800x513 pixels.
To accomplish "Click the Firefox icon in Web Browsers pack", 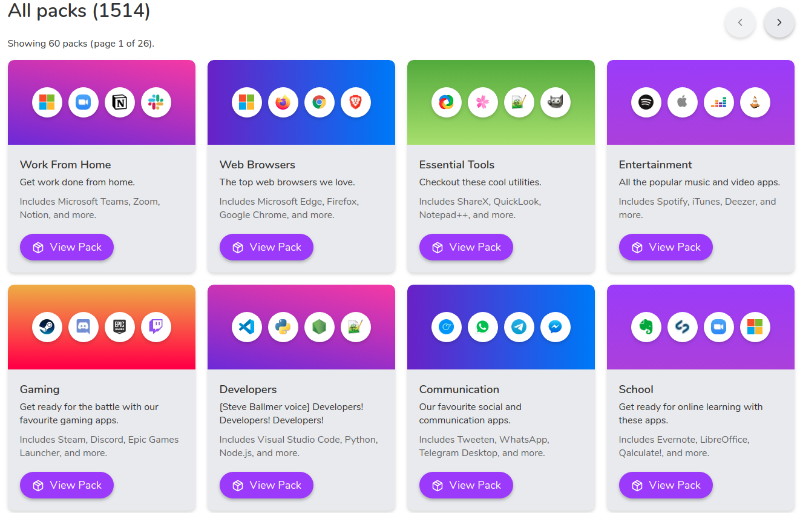I will pos(283,102).
